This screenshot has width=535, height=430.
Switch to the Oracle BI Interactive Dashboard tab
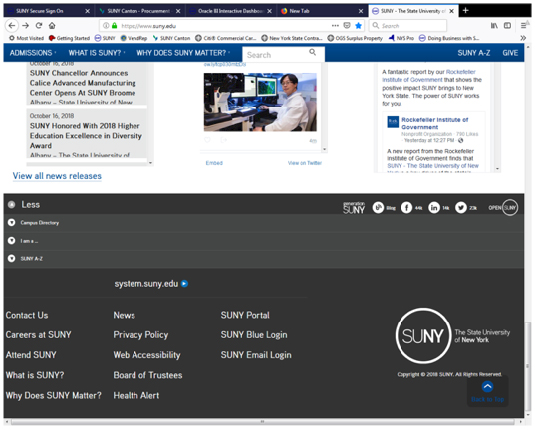[x=231, y=11]
